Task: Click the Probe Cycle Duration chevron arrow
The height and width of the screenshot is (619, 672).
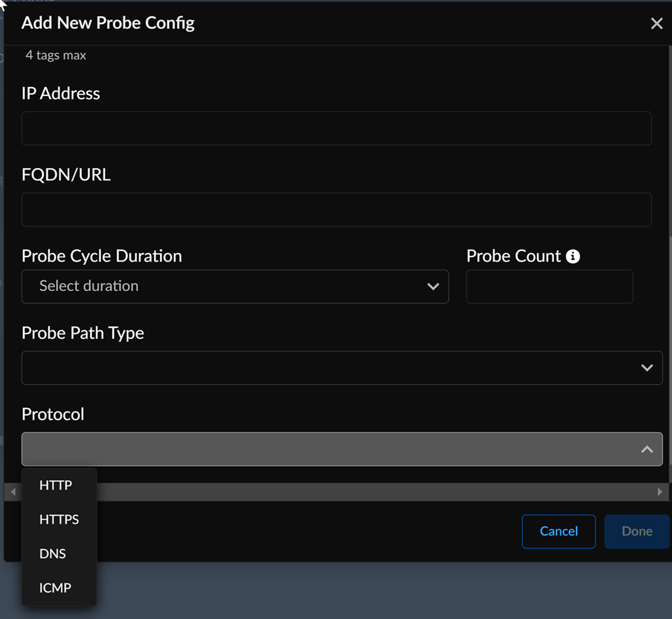Action: click(433, 287)
